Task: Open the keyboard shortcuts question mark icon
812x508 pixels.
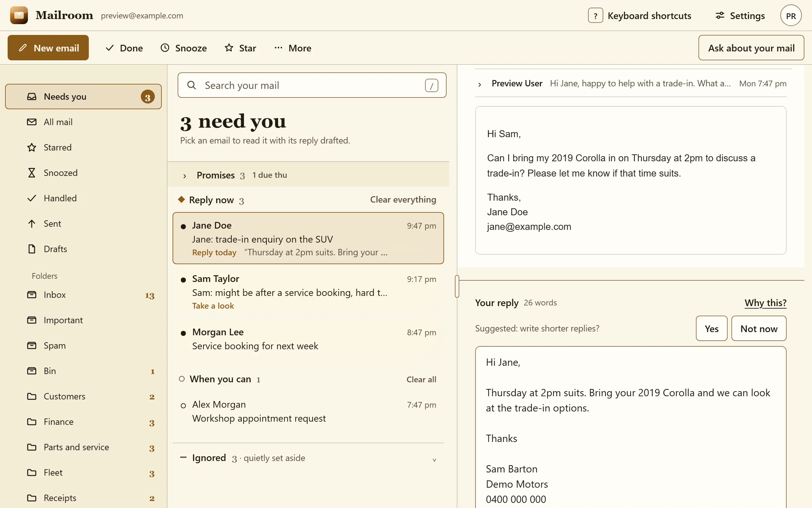Action: [595, 16]
